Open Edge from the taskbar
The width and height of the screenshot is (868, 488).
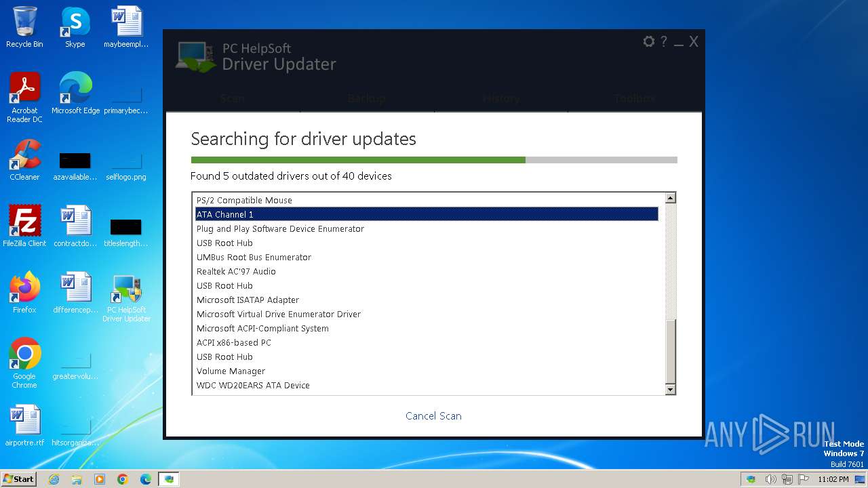click(x=146, y=479)
